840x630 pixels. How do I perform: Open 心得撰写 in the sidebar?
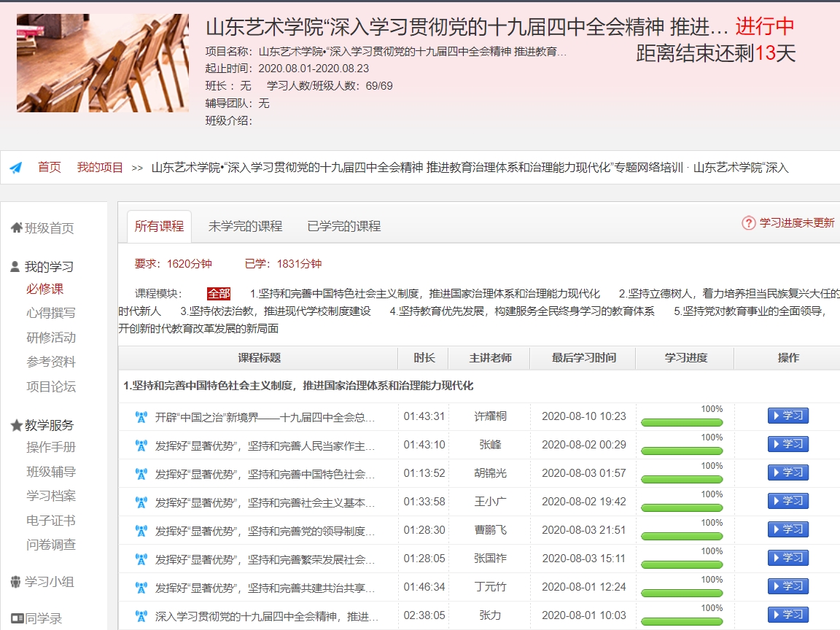tap(51, 314)
